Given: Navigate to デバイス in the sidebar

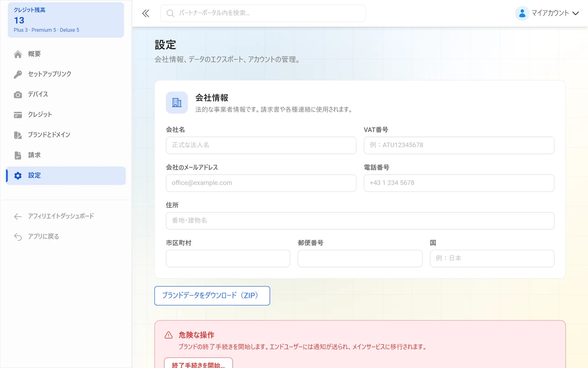Looking at the screenshot, I should pos(66,94).
